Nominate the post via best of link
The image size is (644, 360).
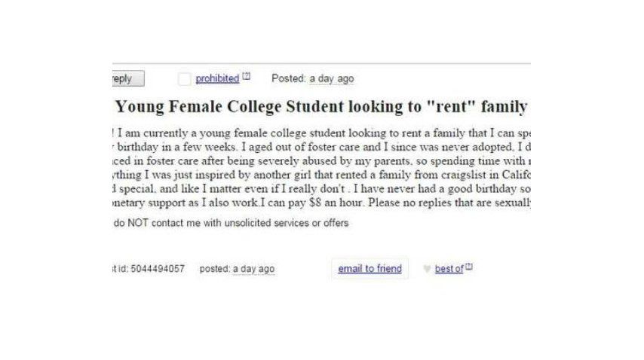coord(449,269)
